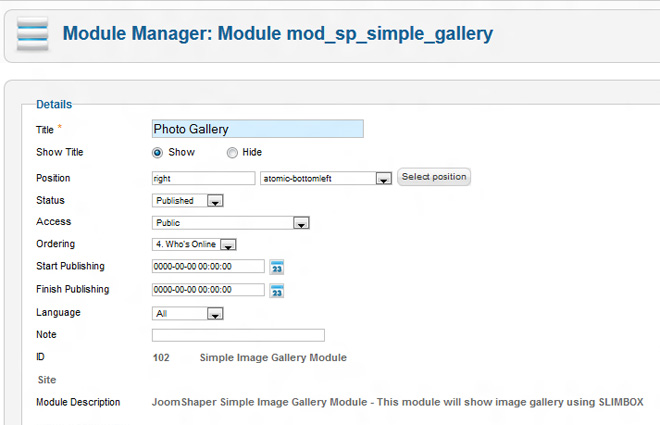This screenshot has height=425, width=660.
Task: Click the Module Manager header icon
Action: tap(33, 34)
